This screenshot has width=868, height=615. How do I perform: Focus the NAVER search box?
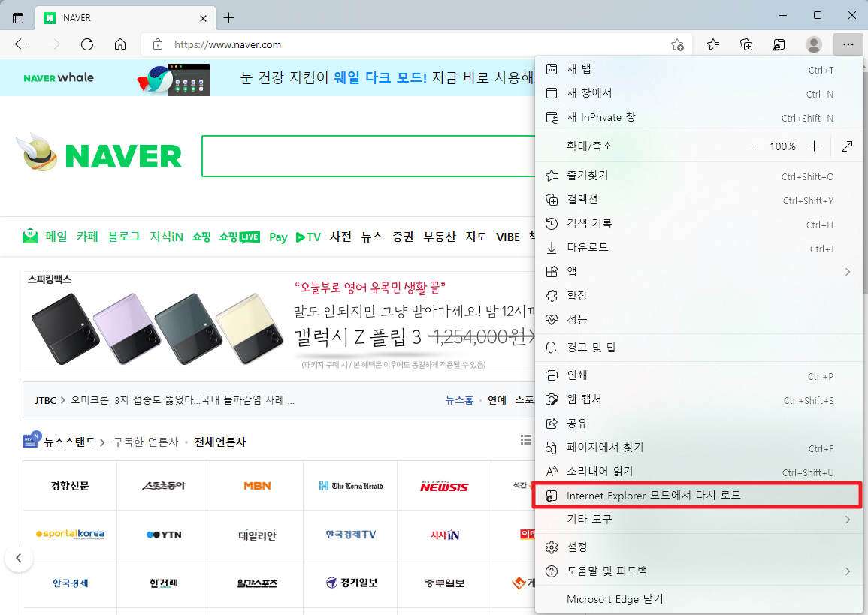(x=368, y=156)
